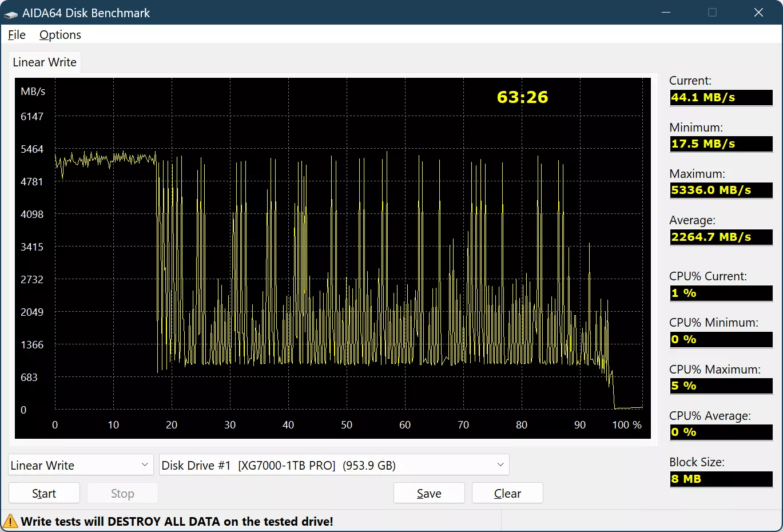This screenshot has height=532, width=783.
Task: Click the CPU% Average label
Action: [710, 416]
